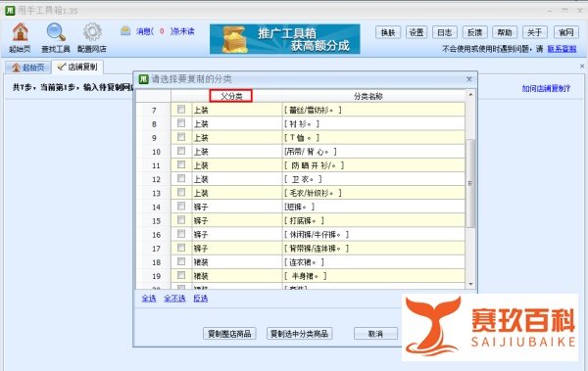Click row number 14 in the list

[x=156, y=207]
